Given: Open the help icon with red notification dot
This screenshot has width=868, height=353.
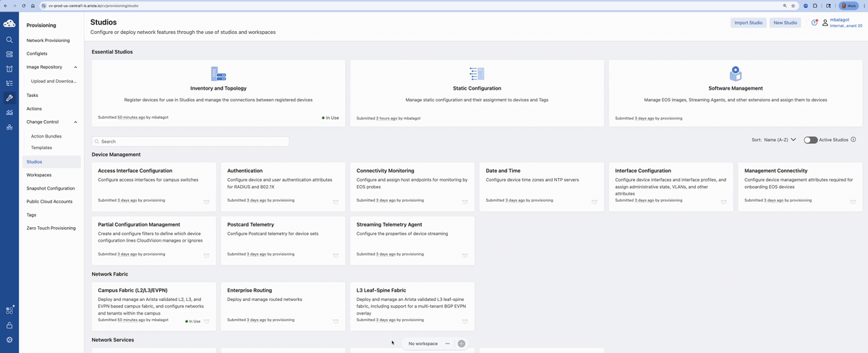Looking at the screenshot, I should point(814,22).
